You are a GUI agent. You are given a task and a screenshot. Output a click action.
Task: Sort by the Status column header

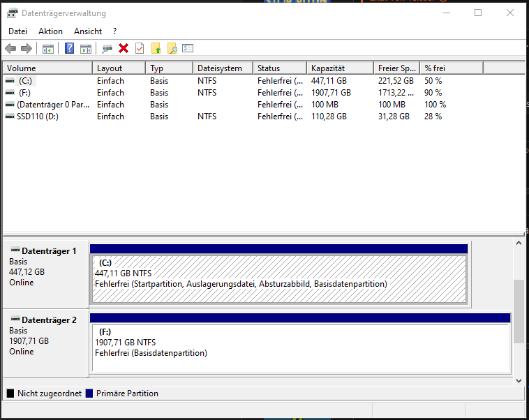[280, 68]
